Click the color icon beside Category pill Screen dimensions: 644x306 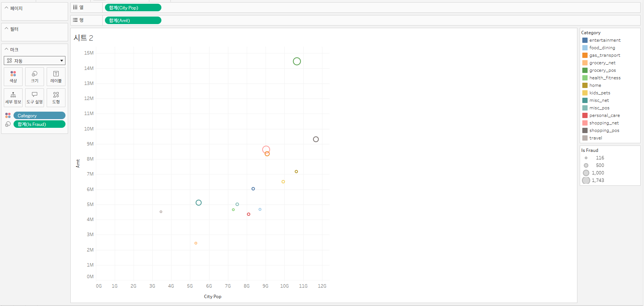point(8,115)
